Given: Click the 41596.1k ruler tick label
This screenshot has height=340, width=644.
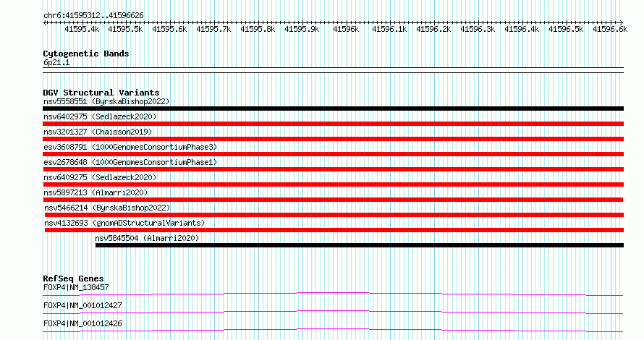Looking at the screenshot, I should click(x=390, y=29).
